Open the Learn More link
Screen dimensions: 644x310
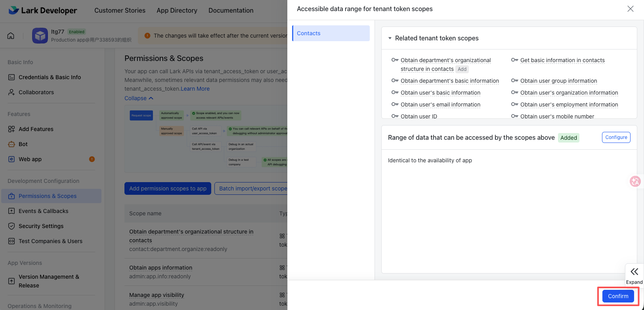click(195, 89)
